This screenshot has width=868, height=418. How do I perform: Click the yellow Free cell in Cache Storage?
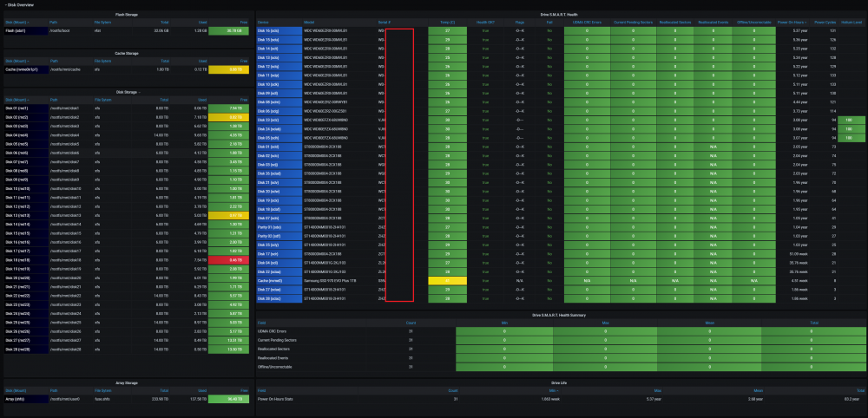pos(228,69)
